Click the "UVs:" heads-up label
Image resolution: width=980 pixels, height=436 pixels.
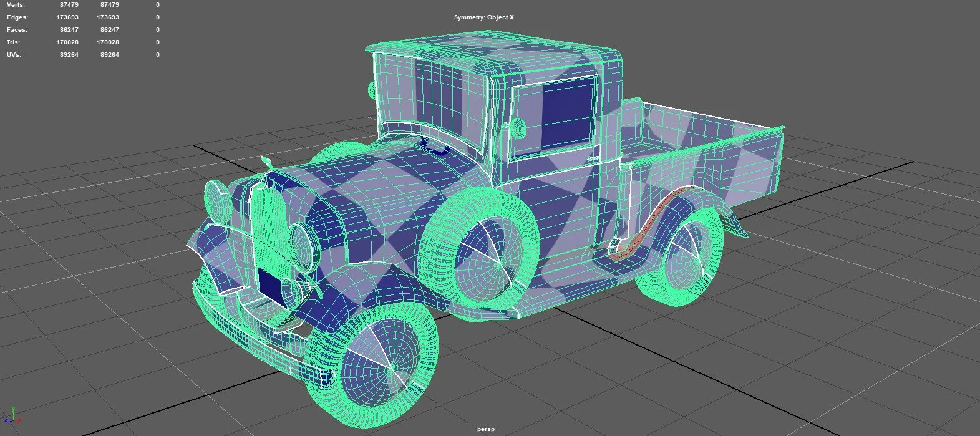(14, 54)
